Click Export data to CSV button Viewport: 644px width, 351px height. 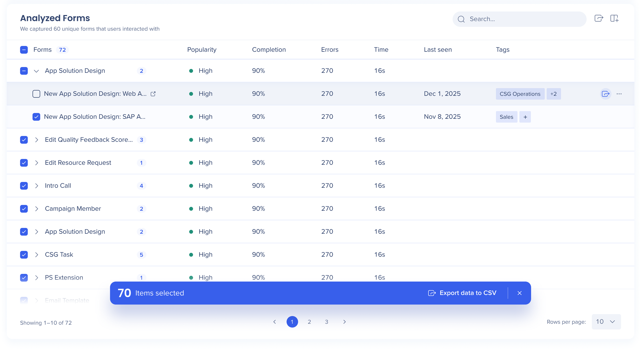coord(462,293)
